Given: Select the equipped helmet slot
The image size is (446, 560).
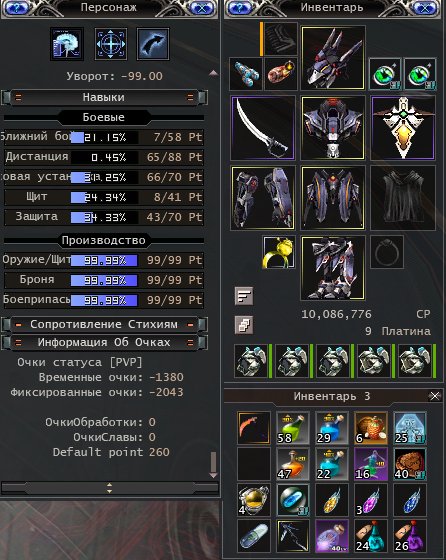Looking at the screenshot, I should tap(333, 57).
